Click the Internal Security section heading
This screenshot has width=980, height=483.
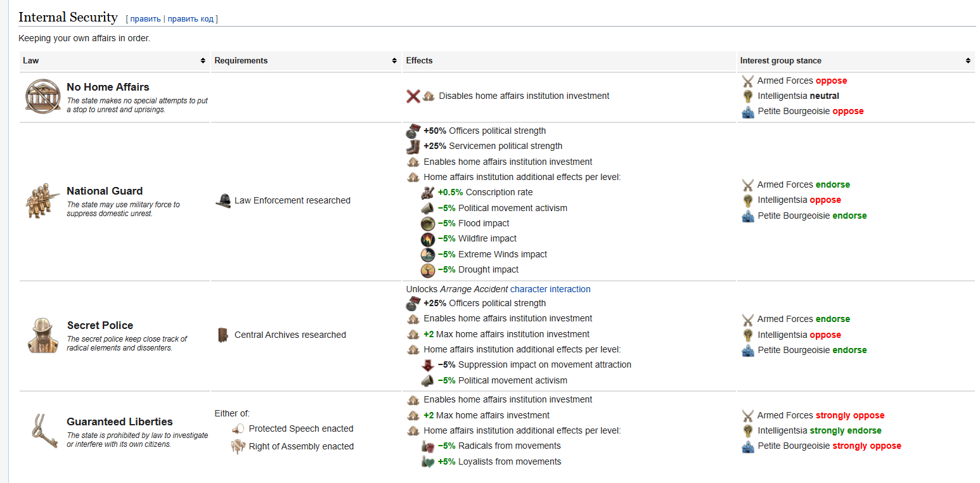click(68, 17)
